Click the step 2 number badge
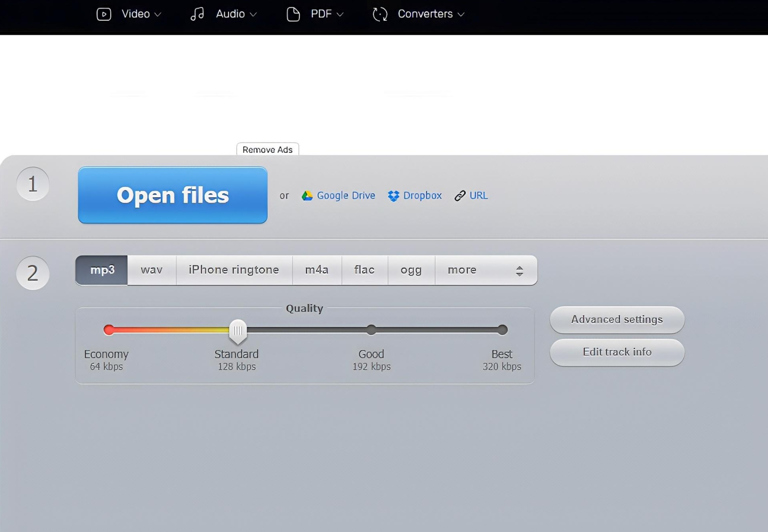The width and height of the screenshot is (768, 532). click(x=33, y=273)
